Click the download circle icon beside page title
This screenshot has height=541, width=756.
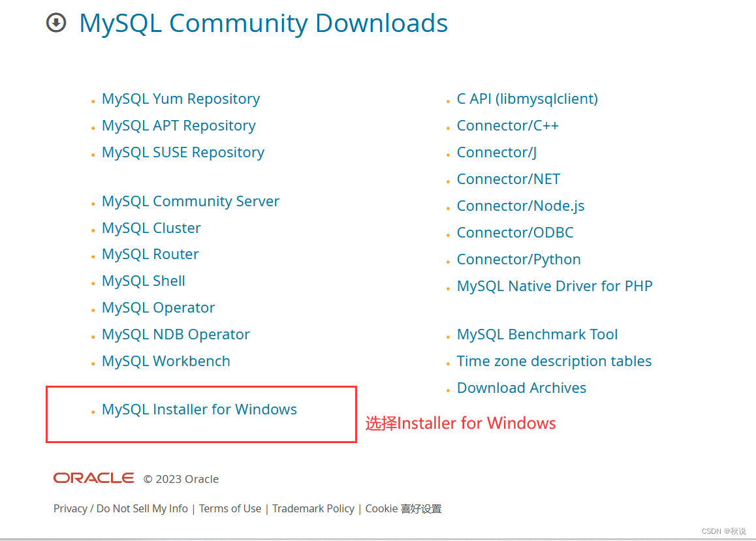(56, 23)
